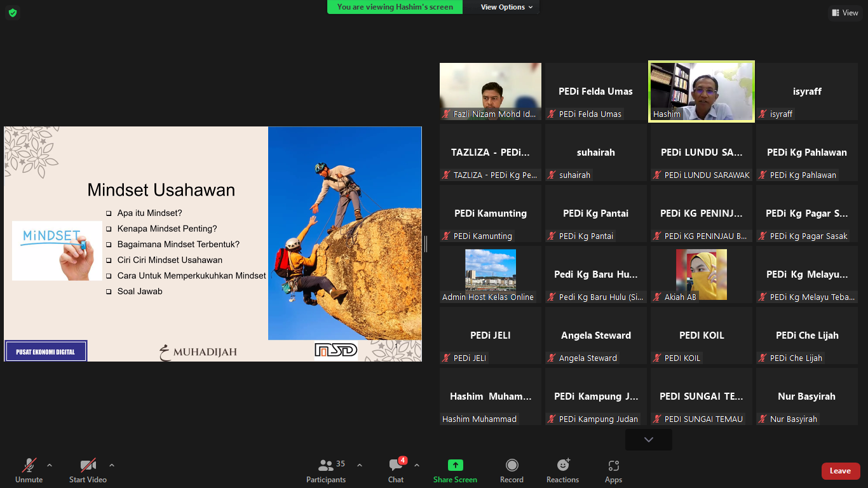
Task: Open the Reactions menu
Action: pyautogui.click(x=562, y=471)
